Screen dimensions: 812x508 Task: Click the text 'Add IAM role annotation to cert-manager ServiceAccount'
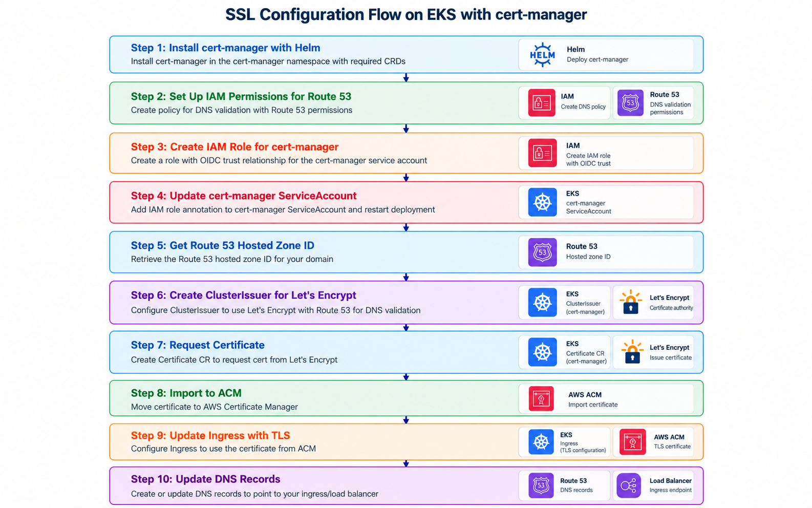point(283,209)
